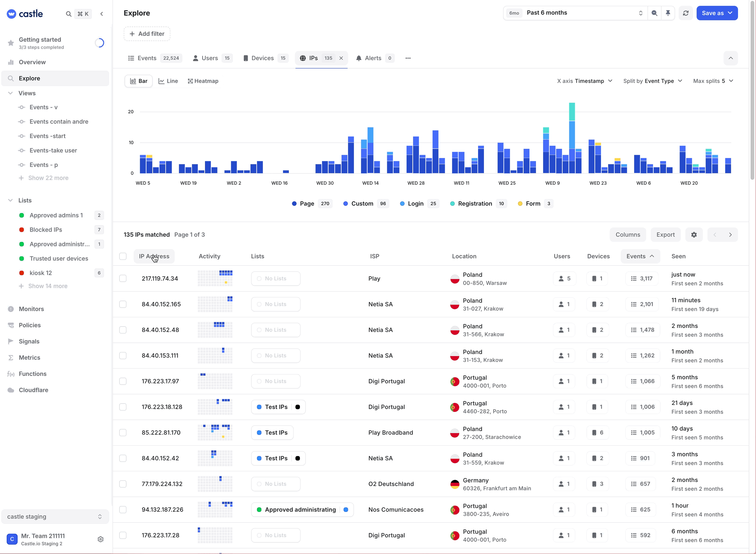The height and width of the screenshot is (554, 756).
Task: Click the Add filter button
Action: pos(147,34)
